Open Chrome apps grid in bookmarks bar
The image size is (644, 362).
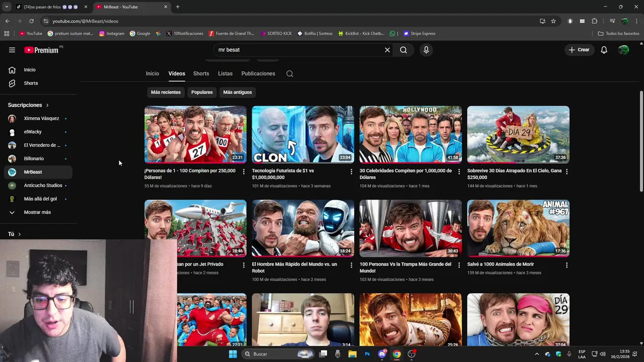(x=7, y=34)
